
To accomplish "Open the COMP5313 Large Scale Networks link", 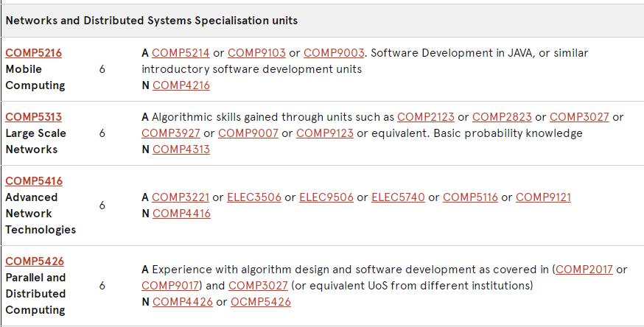I will [33, 117].
